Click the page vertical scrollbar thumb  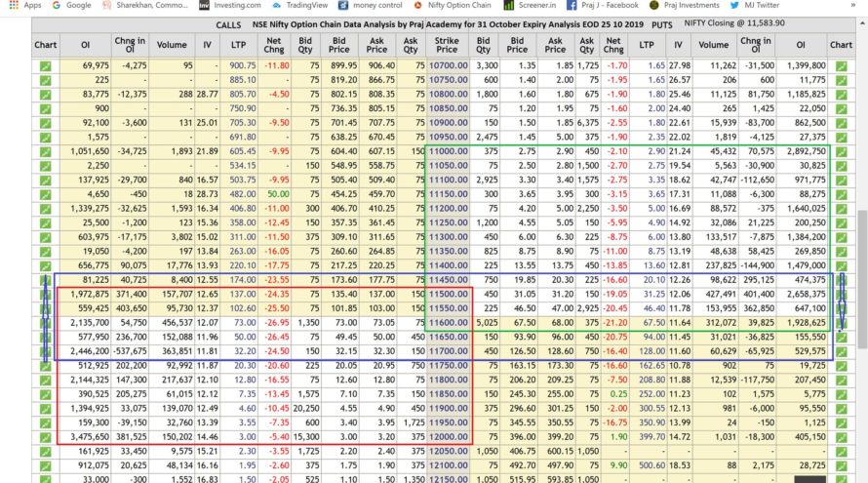pyautogui.click(x=862, y=279)
